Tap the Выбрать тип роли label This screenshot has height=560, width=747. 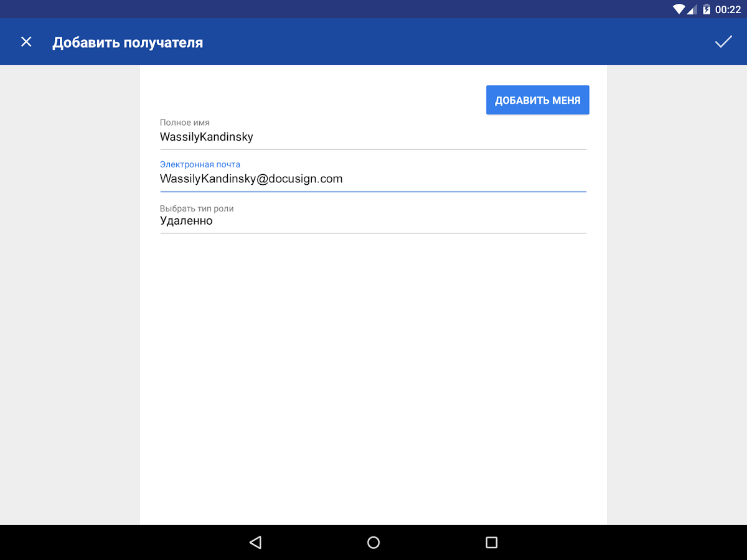[197, 208]
